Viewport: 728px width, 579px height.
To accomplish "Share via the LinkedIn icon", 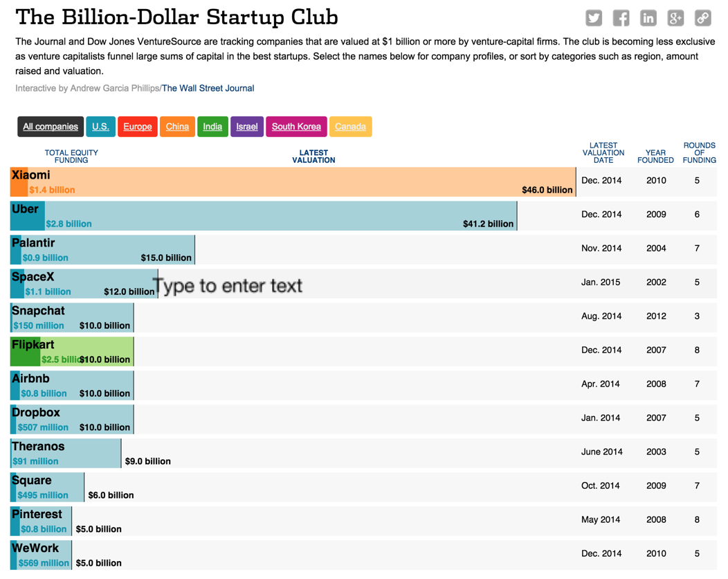I will click(648, 18).
